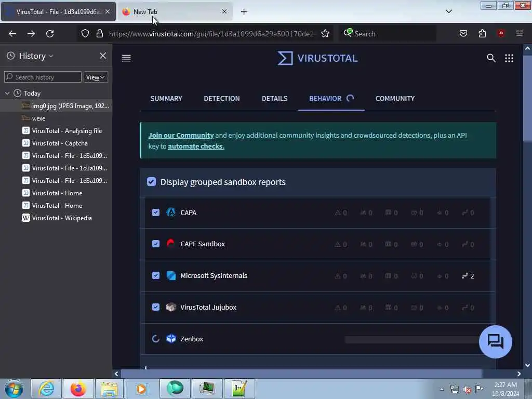Open tracking protection shield icon

pos(85,33)
